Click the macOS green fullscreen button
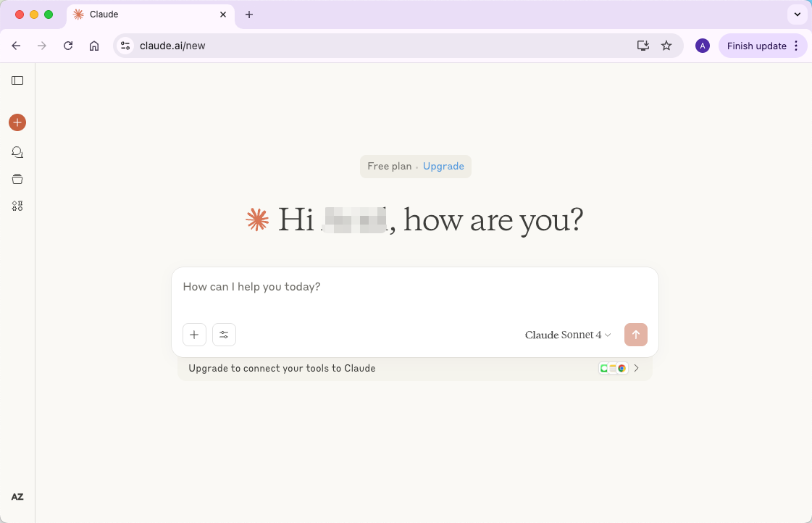812x523 pixels. 49,14
